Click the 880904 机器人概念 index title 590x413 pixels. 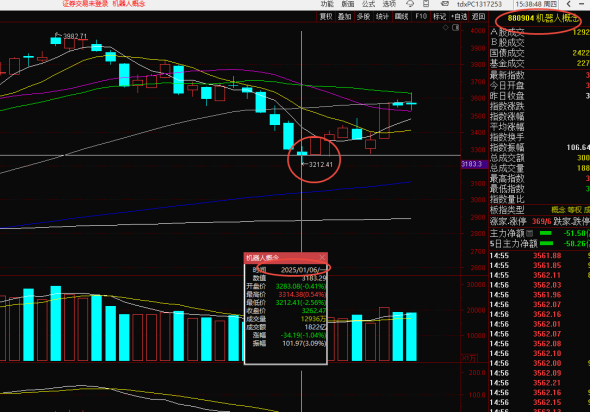[543, 18]
